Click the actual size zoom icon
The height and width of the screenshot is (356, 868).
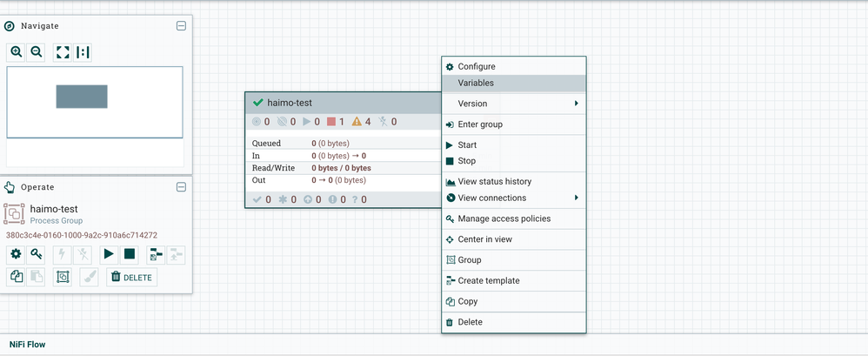(x=83, y=52)
